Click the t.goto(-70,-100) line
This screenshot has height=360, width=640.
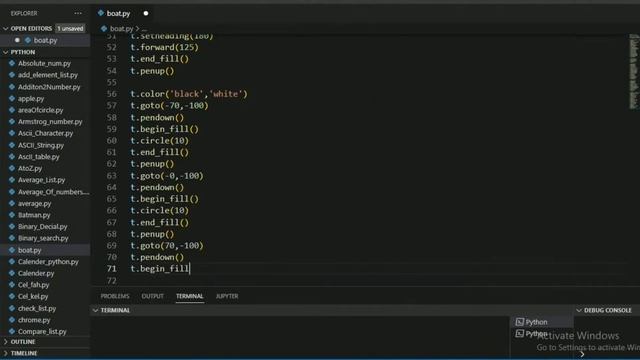pyautogui.click(x=169, y=105)
